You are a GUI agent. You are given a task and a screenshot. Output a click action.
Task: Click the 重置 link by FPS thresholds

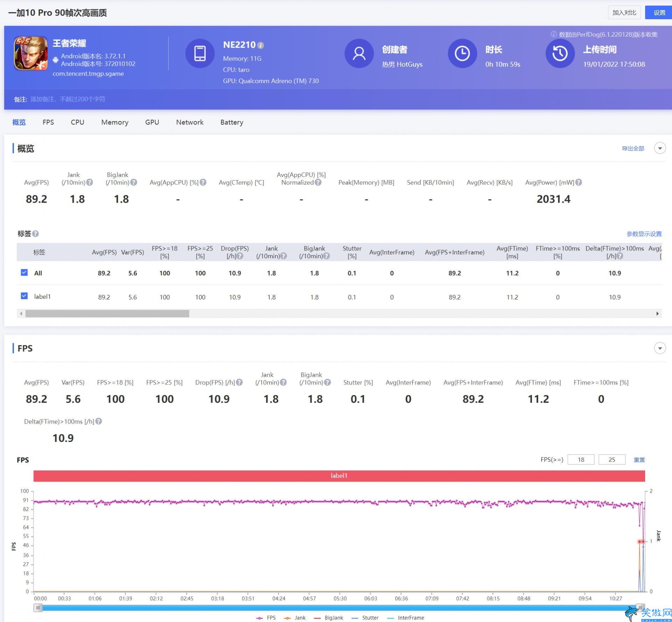pos(639,460)
